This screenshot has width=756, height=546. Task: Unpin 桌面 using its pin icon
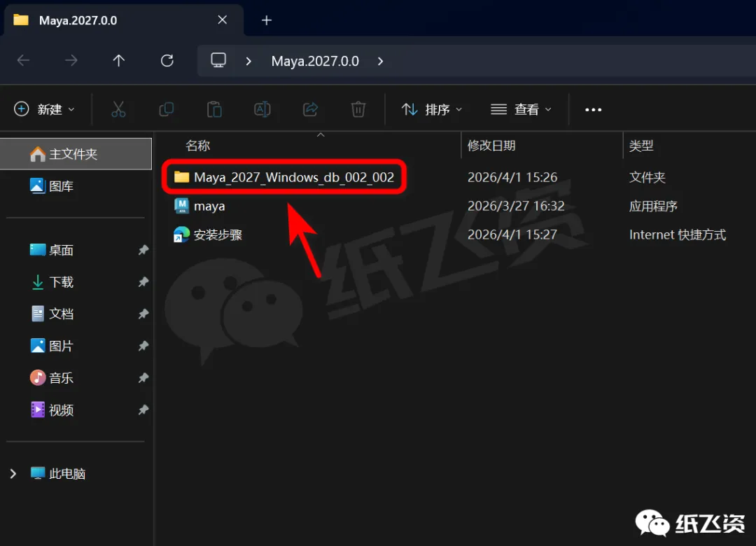coord(143,250)
